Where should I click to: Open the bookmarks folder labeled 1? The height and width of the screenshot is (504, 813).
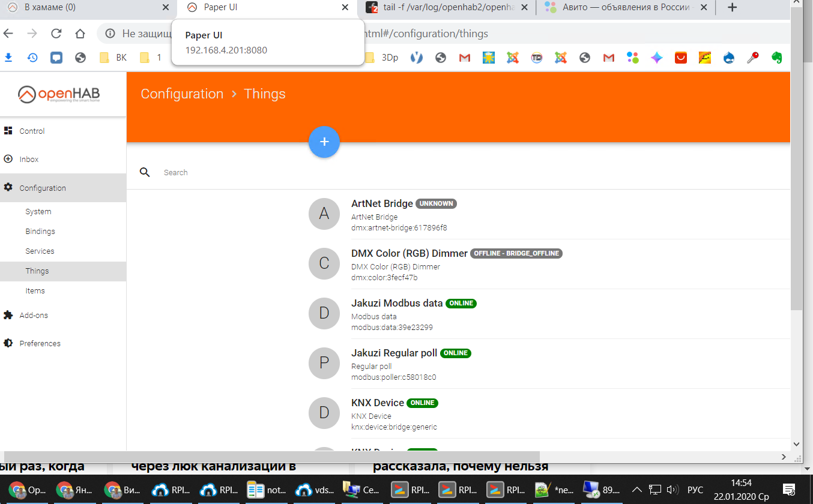pos(151,58)
